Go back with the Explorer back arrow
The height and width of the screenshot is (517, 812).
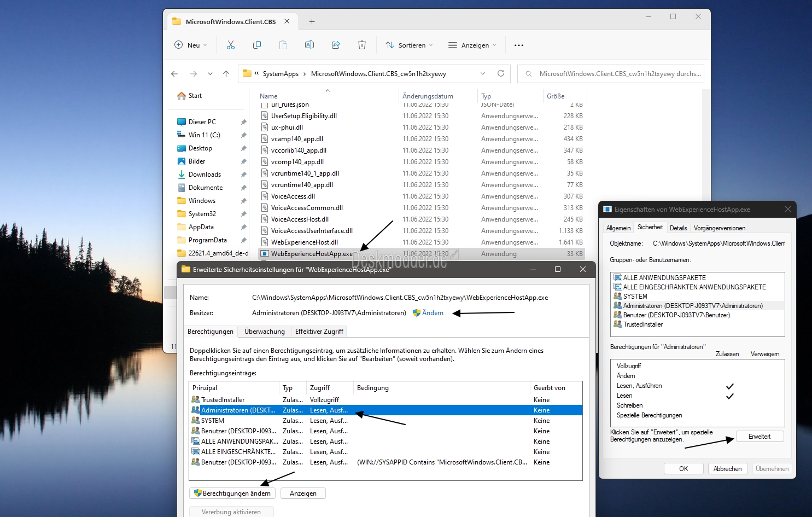coord(174,74)
